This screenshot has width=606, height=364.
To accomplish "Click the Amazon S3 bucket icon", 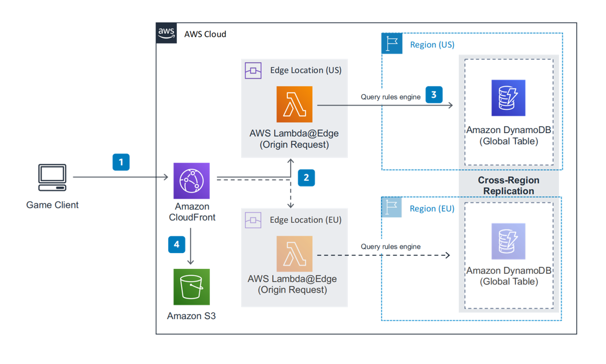I will (192, 287).
